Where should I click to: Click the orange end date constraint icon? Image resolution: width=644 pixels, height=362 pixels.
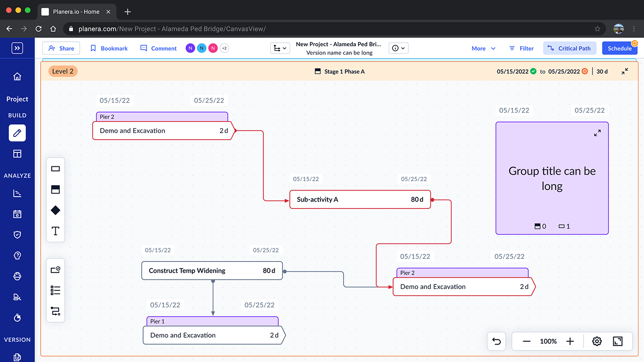pos(584,72)
